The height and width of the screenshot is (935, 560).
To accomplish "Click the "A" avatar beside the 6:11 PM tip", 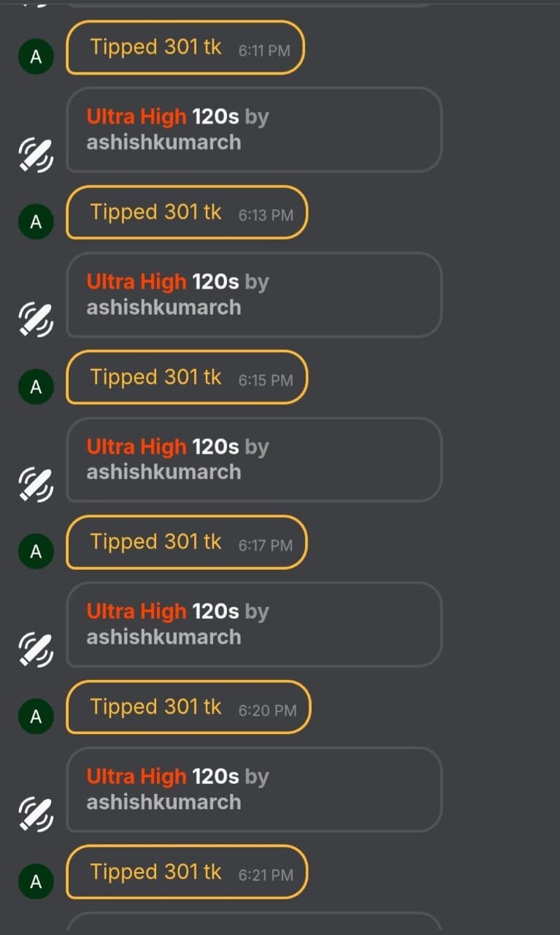I will (36, 57).
